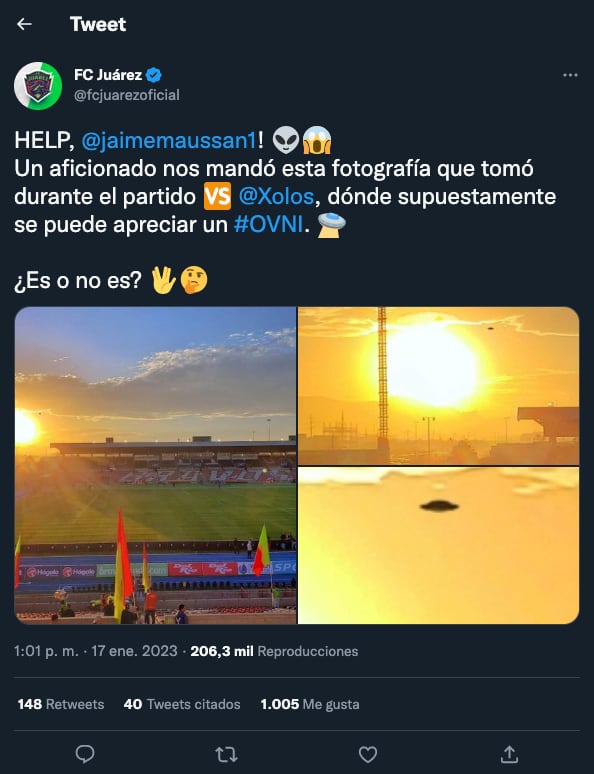Open the share upload icon
This screenshot has height=774, width=594.
pos(509,754)
